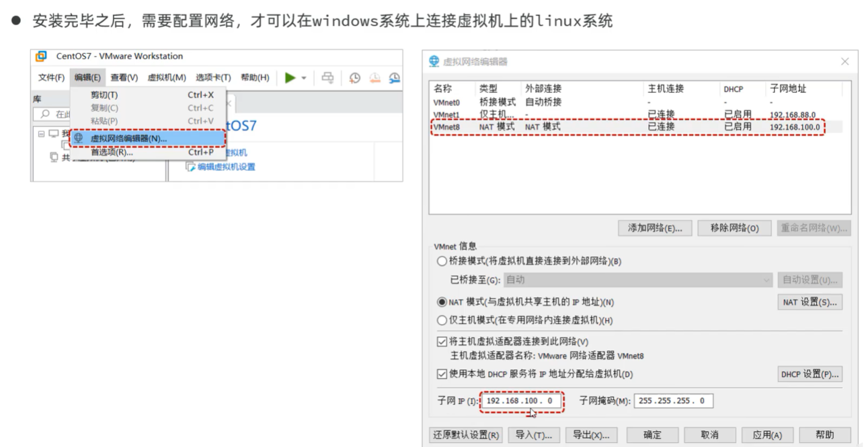Image resolution: width=868 pixels, height=447 pixels.
Task: Click the DHCP 设置(P)... button
Action: point(810,374)
